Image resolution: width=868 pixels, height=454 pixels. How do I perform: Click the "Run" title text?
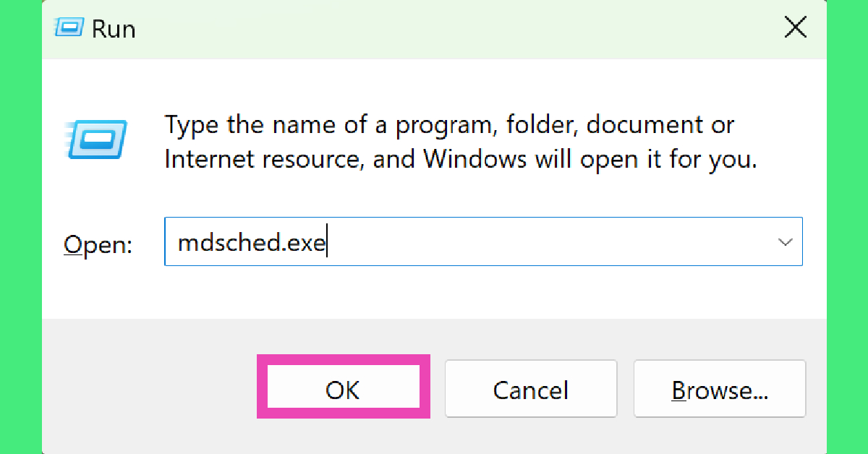[114, 29]
